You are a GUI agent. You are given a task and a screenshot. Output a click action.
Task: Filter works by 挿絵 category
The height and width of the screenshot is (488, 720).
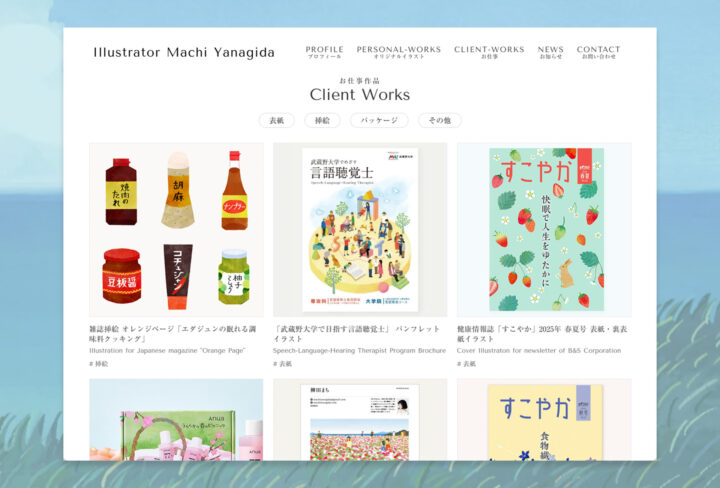tap(322, 120)
